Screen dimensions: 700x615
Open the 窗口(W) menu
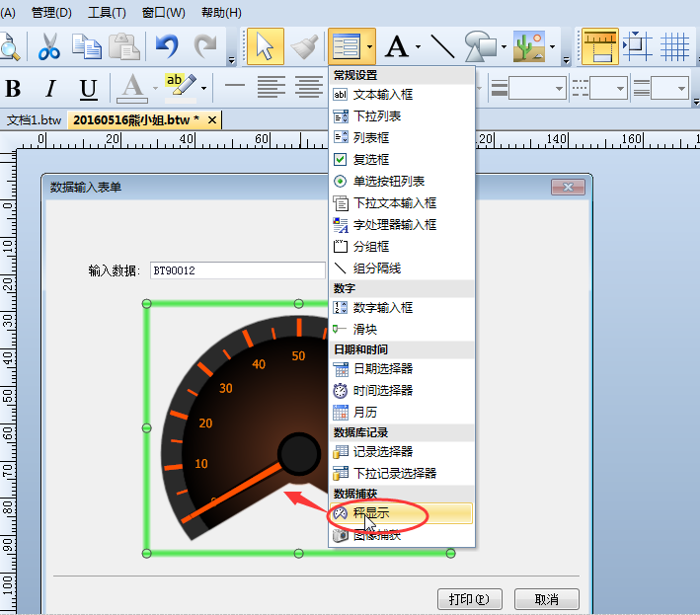(163, 13)
